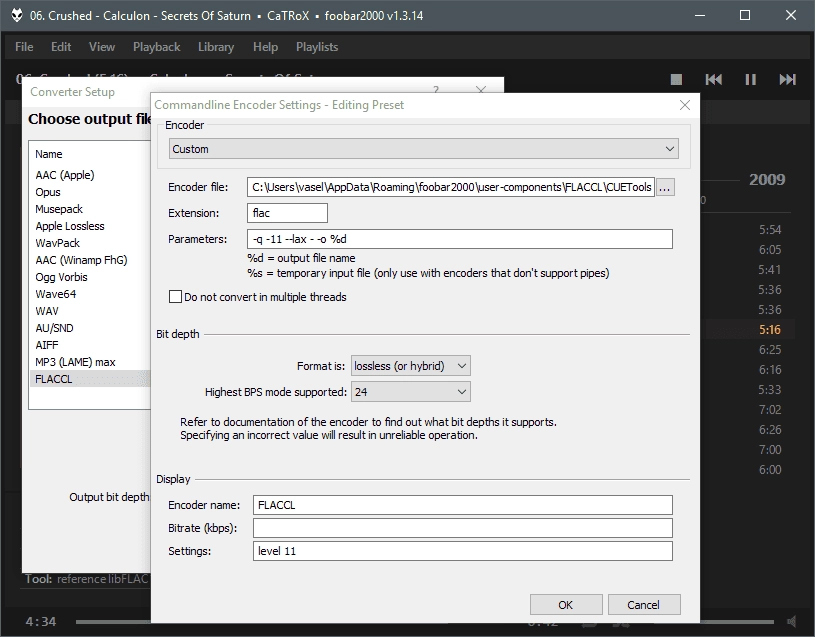The height and width of the screenshot is (637, 815).
Task: Open the Help menu
Action: coord(265,47)
